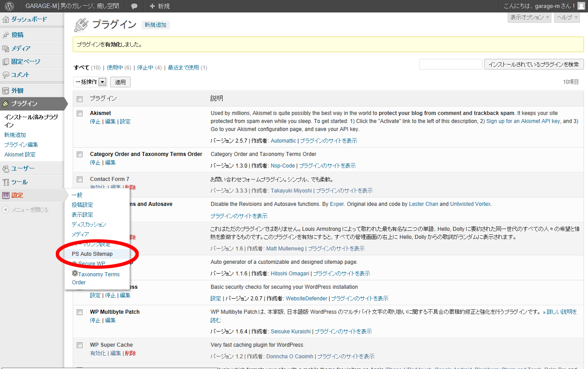This screenshot has width=588, height=369.
Task: Expand the ヘルプ help tab
Action: (x=567, y=17)
